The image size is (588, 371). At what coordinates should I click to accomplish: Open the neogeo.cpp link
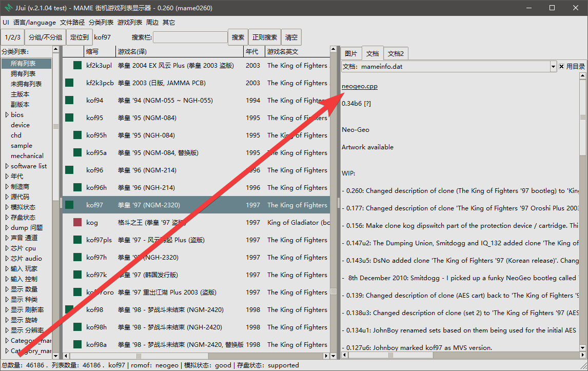point(360,86)
